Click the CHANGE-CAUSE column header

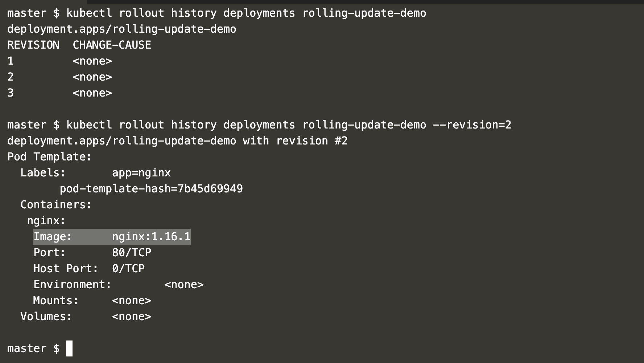point(112,45)
